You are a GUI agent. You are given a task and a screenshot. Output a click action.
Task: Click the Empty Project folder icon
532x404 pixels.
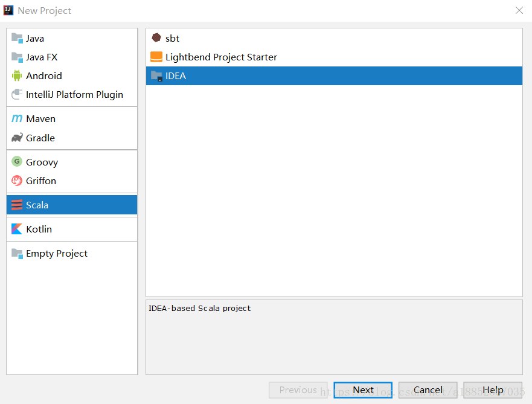[17, 254]
